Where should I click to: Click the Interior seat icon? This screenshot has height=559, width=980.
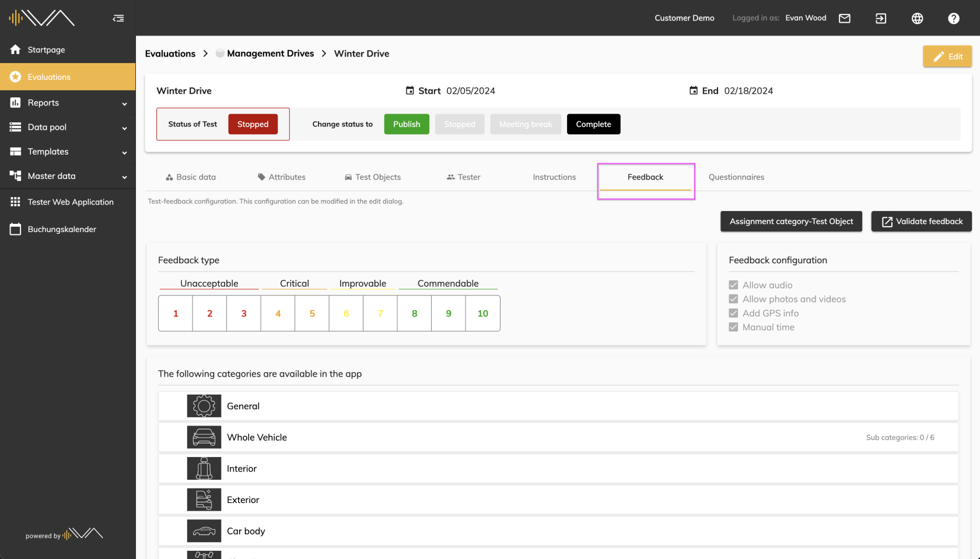click(x=204, y=469)
